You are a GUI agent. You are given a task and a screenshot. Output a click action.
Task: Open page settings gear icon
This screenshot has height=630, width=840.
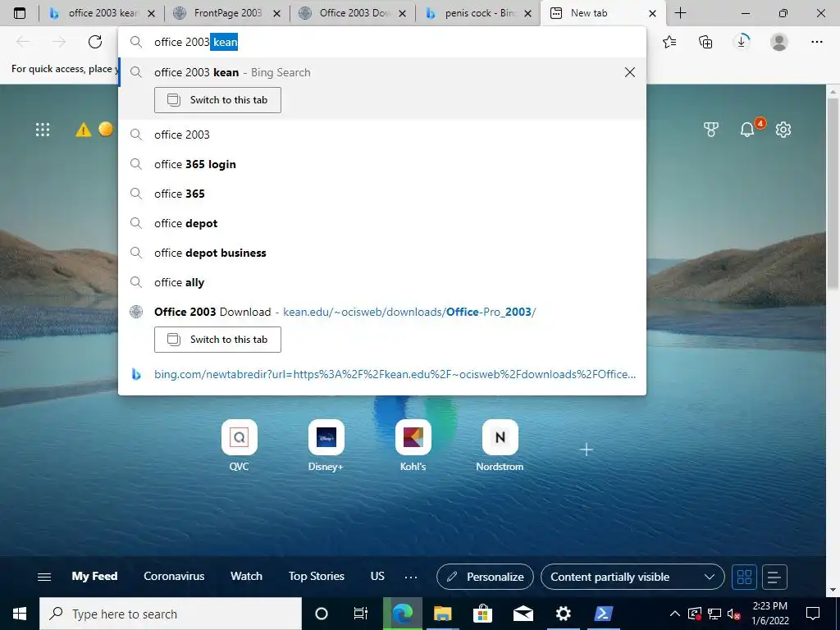coord(783,130)
